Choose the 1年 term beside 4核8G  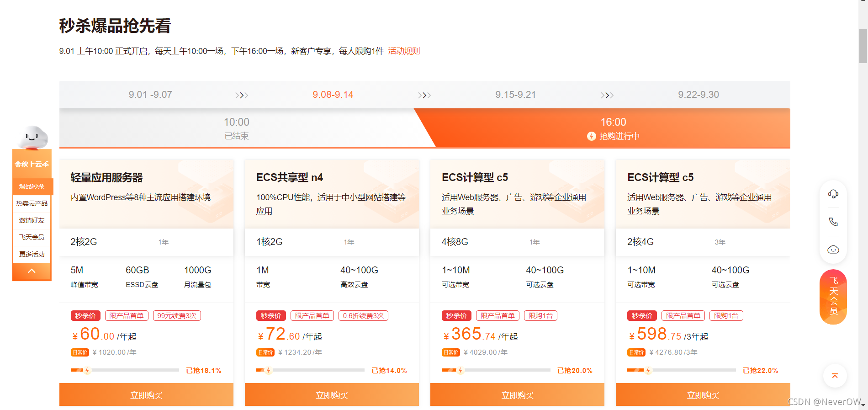(535, 242)
